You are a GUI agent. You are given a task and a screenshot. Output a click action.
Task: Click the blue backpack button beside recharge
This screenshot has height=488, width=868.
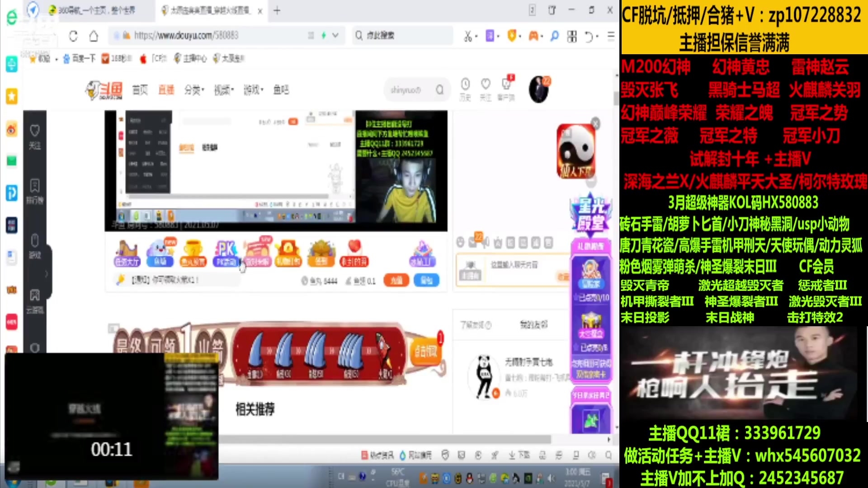(426, 281)
